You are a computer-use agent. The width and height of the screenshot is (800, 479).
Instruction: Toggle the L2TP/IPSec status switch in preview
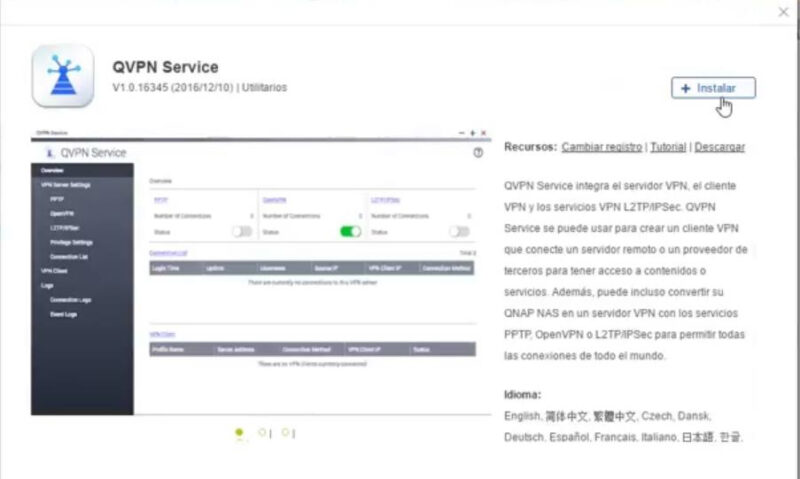tap(459, 232)
